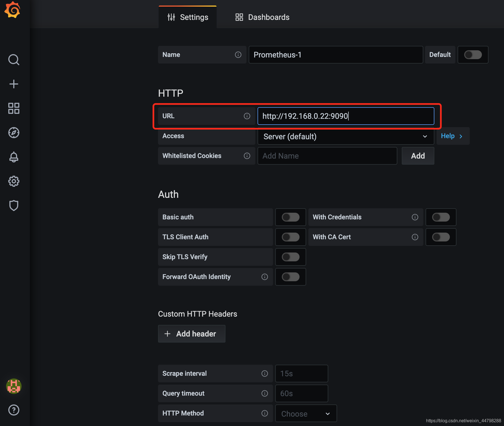
Task: Turn on the With CA Cert toggle
Action: (x=441, y=237)
